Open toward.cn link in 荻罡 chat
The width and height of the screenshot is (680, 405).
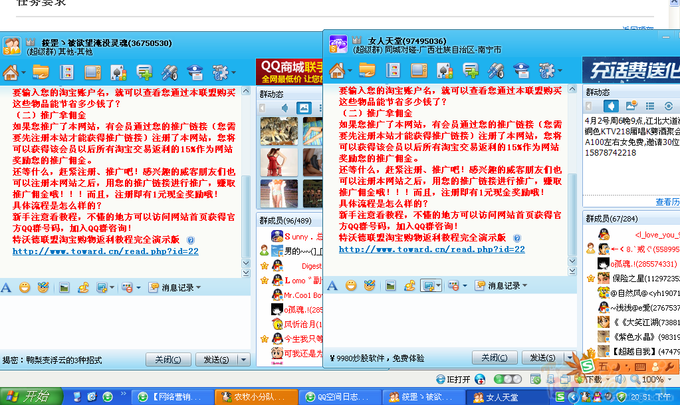pos(105,251)
